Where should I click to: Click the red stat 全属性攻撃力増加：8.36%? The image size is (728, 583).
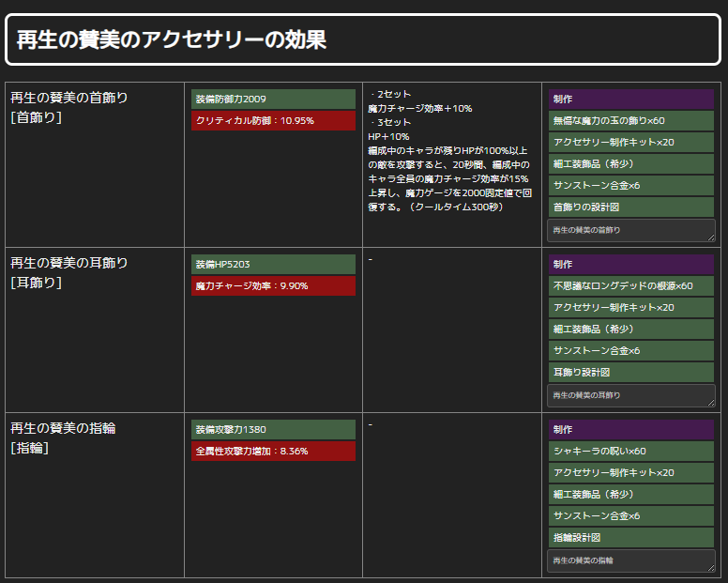[273, 451]
